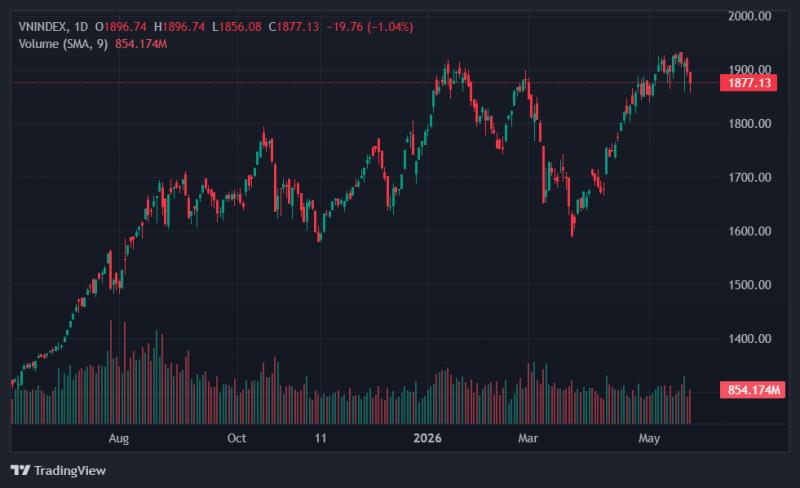Click the TradingView logo icon
This screenshot has width=800, height=488.
[20, 470]
